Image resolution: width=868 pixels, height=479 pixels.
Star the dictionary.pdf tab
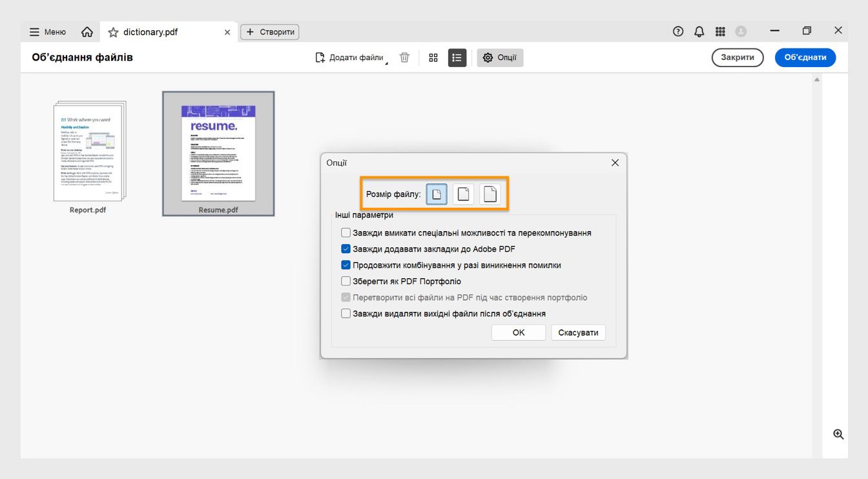click(113, 32)
